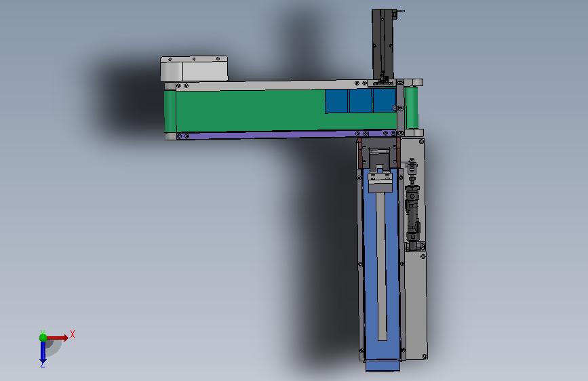Select the leftmost blue box on the conveyor

coord(336,101)
